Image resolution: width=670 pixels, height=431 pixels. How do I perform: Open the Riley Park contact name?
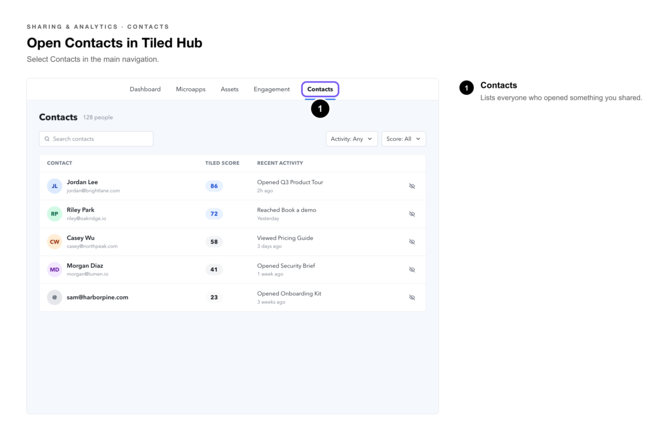[80, 210]
